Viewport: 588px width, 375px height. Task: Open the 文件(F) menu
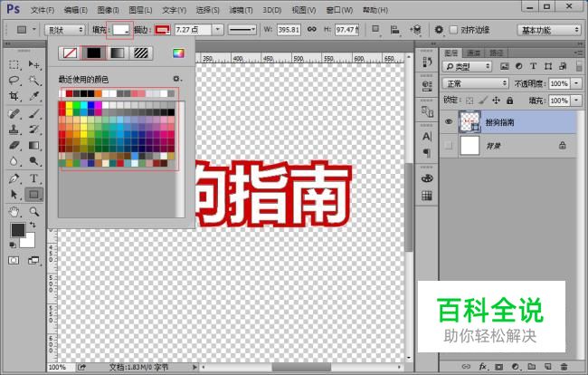[43, 10]
